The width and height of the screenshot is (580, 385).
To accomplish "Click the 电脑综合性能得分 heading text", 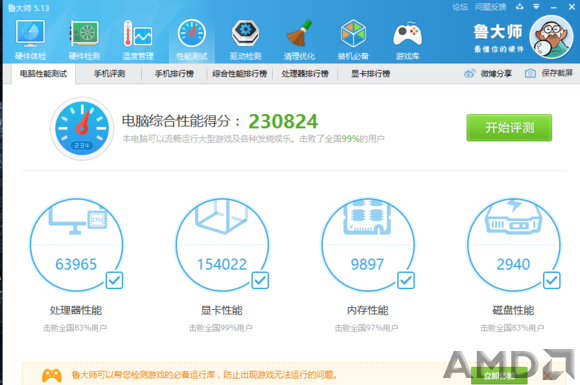I will click(181, 121).
